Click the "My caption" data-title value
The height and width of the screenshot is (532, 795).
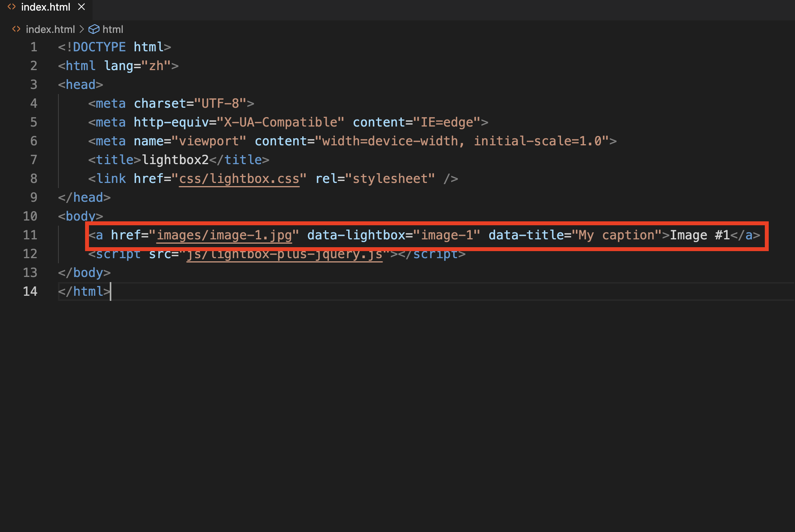coord(617,235)
